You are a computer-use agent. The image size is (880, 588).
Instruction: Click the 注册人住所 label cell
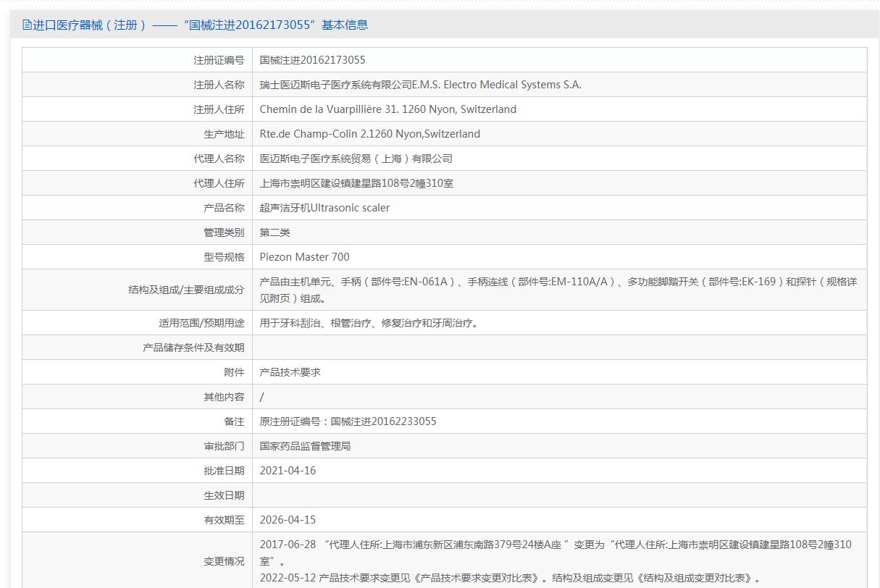pyautogui.click(x=137, y=109)
